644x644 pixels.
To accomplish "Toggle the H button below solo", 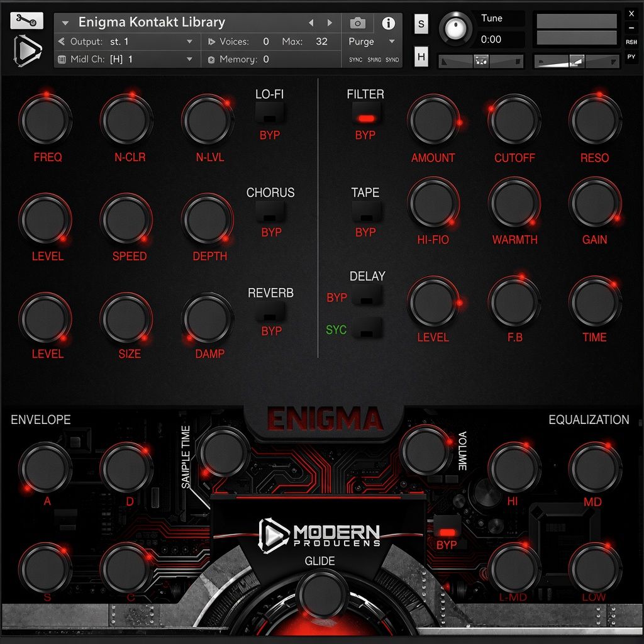I will click(x=421, y=56).
